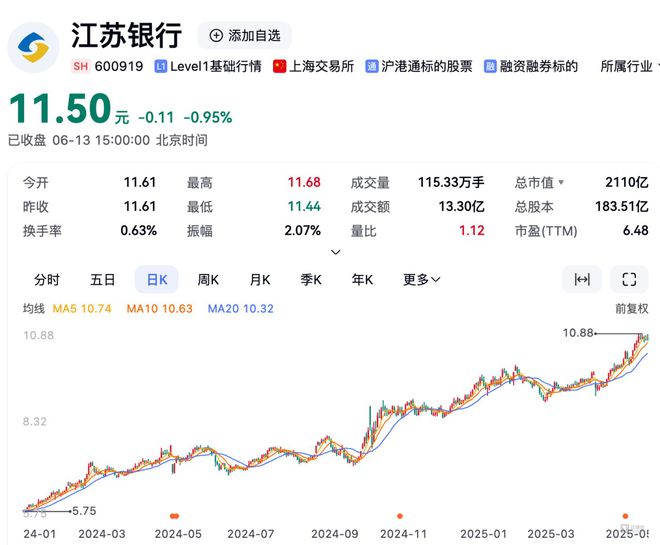This screenshot has width=660, height=545.
Task: Click the 量比 value 1.12
Action: coord(472,230)
